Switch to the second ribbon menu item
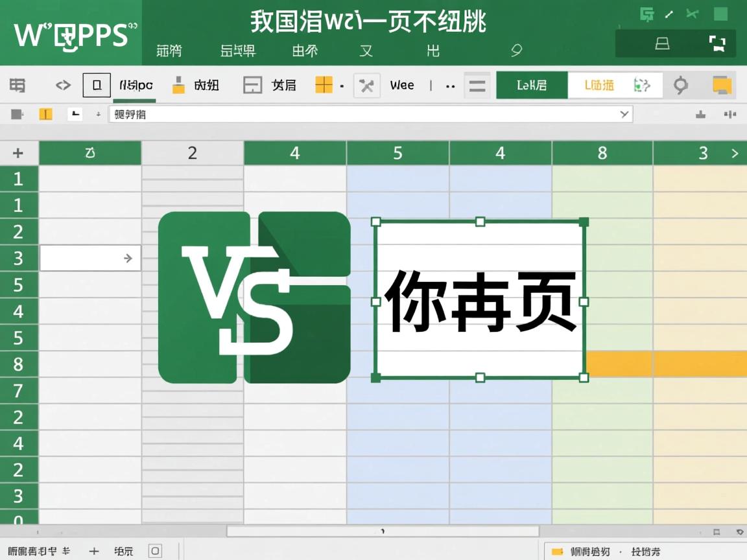 [x=237, y=51]
